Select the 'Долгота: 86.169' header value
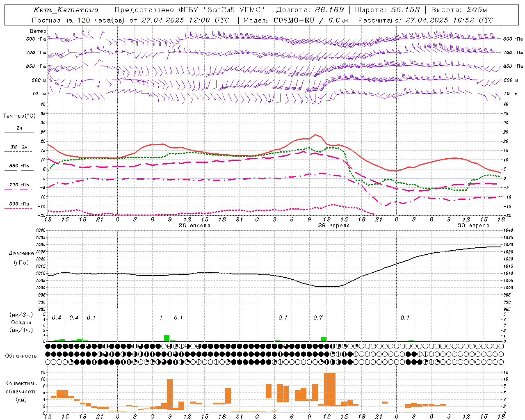This screenshot has height=420, width=525. pos(310,10)
